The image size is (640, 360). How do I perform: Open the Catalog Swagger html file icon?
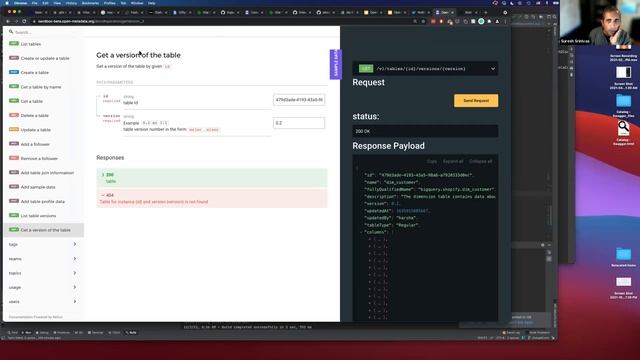coord(623,128)
